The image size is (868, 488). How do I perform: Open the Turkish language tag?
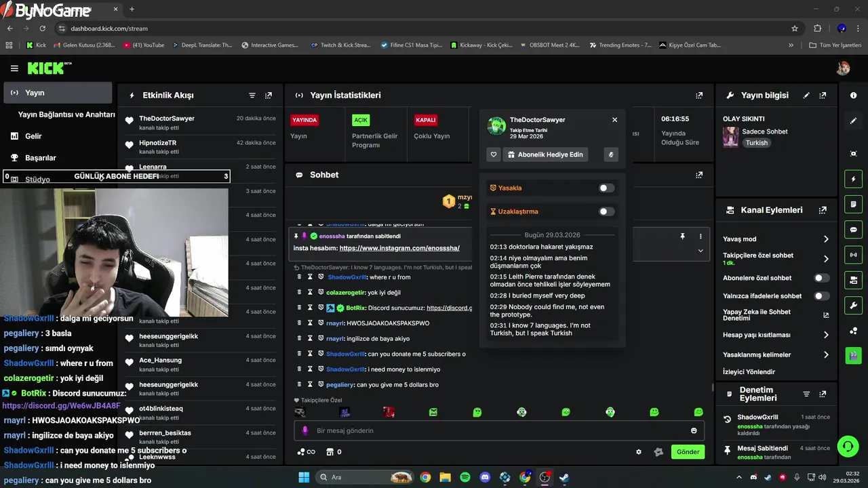coord(757,143)
